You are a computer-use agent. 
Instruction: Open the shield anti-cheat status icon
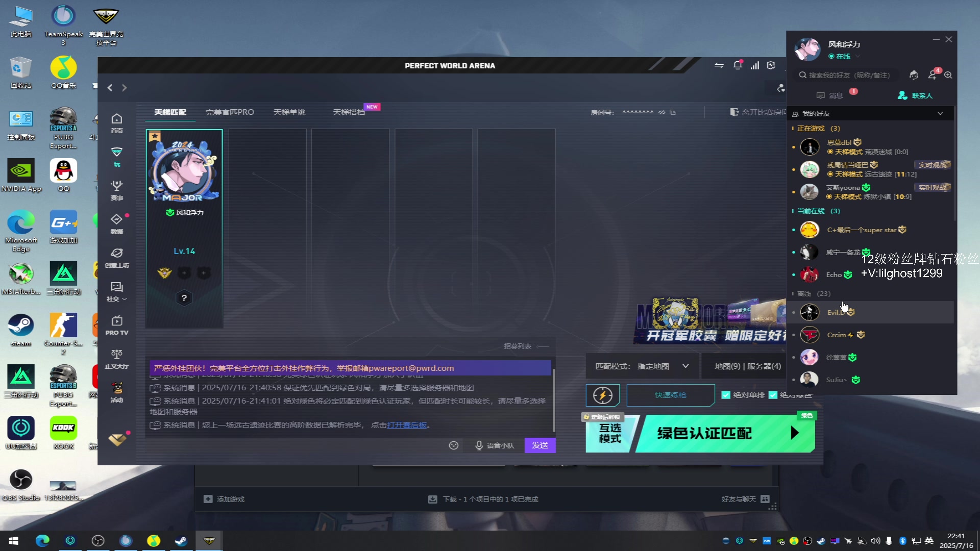[x=771, y=65]
